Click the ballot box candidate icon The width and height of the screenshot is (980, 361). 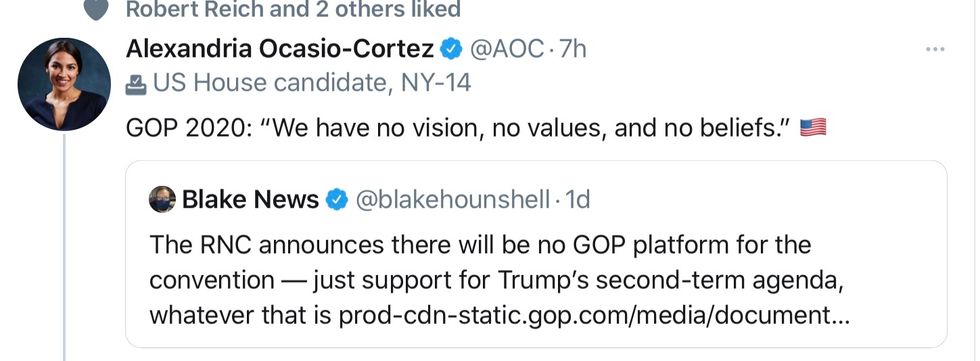136,84
